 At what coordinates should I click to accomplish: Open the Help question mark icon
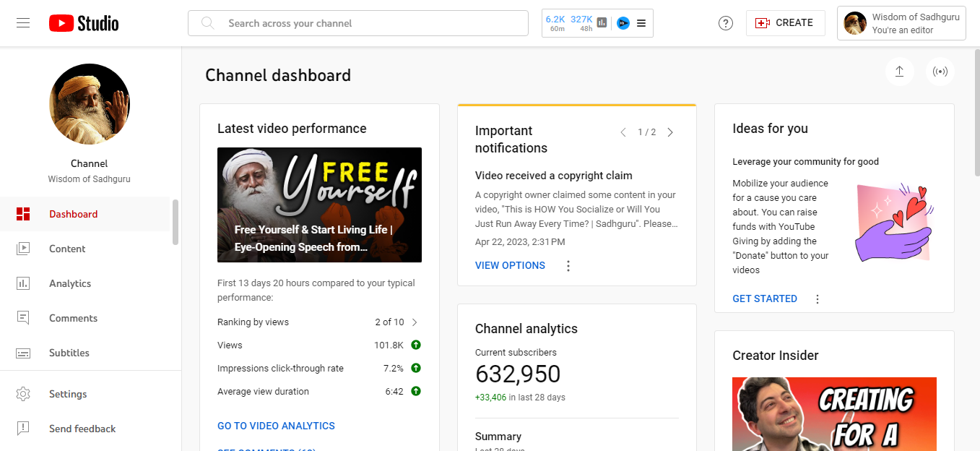726,23
